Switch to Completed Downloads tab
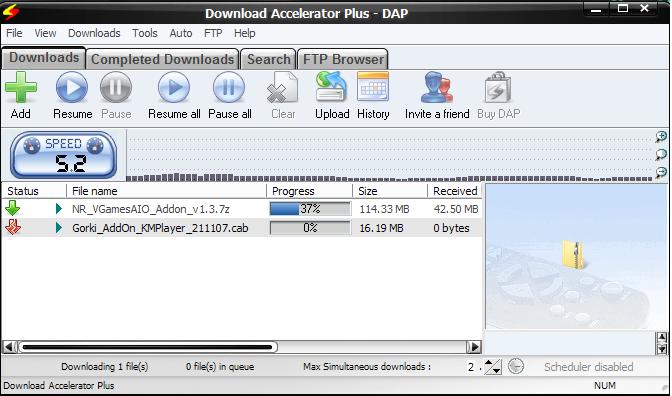 pos(162,59)
